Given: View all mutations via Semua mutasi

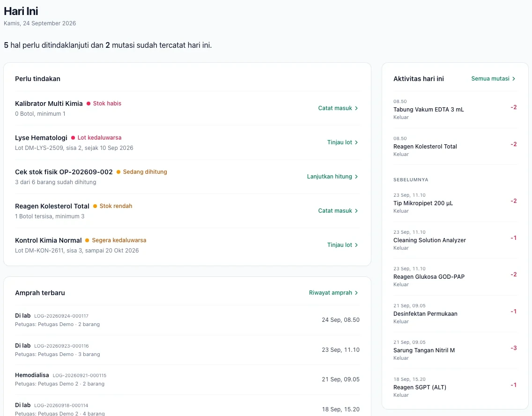Looking at the screenshot, I should click(493, 79).
